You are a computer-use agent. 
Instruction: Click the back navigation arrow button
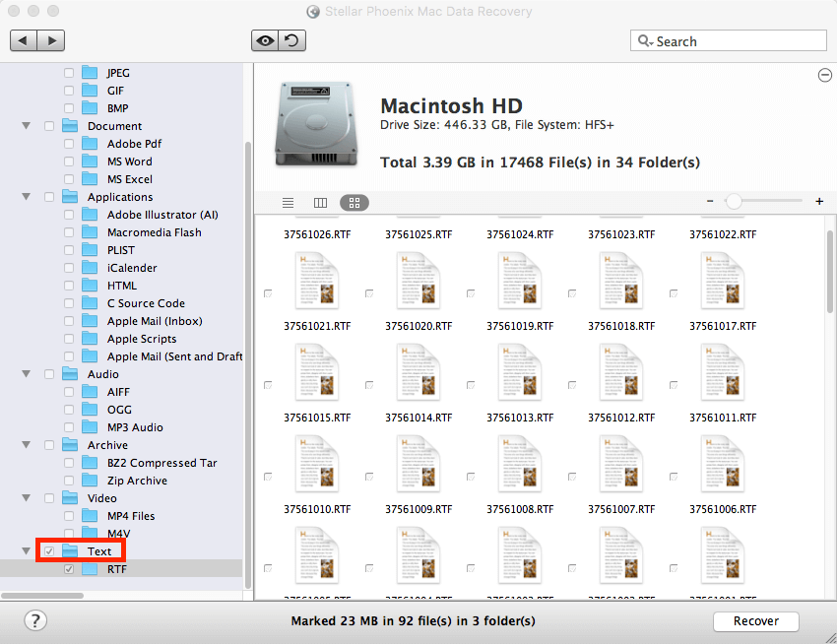pyautogui.click(x=24, y=40)
